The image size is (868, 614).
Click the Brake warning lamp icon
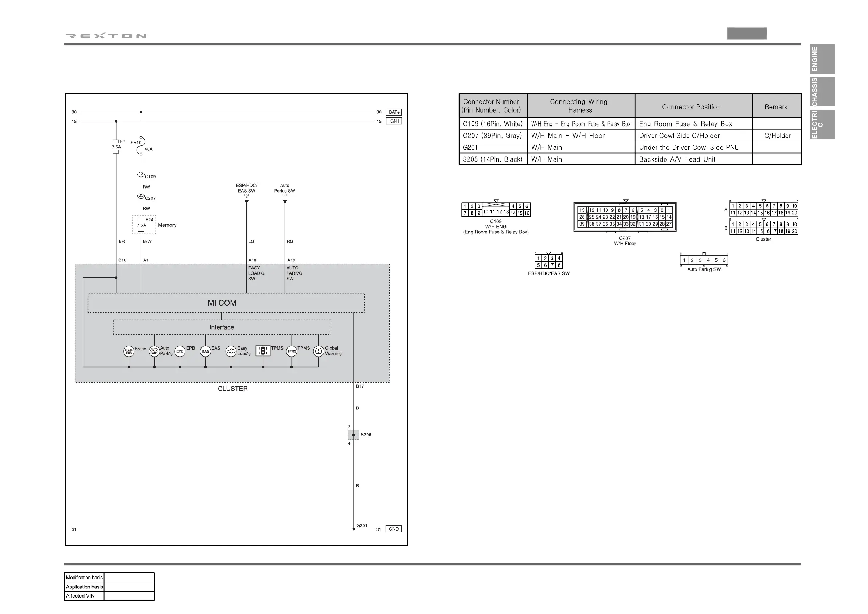coord(129,351)
